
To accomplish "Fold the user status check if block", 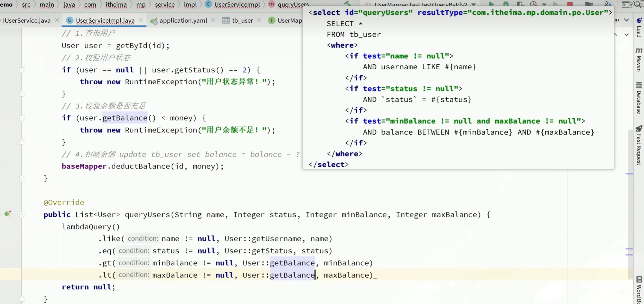I will tap(22, 70).
